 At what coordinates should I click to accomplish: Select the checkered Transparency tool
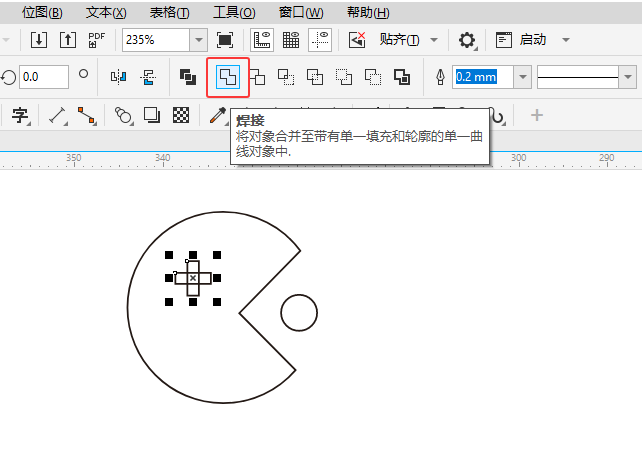(x=181, y=115)
